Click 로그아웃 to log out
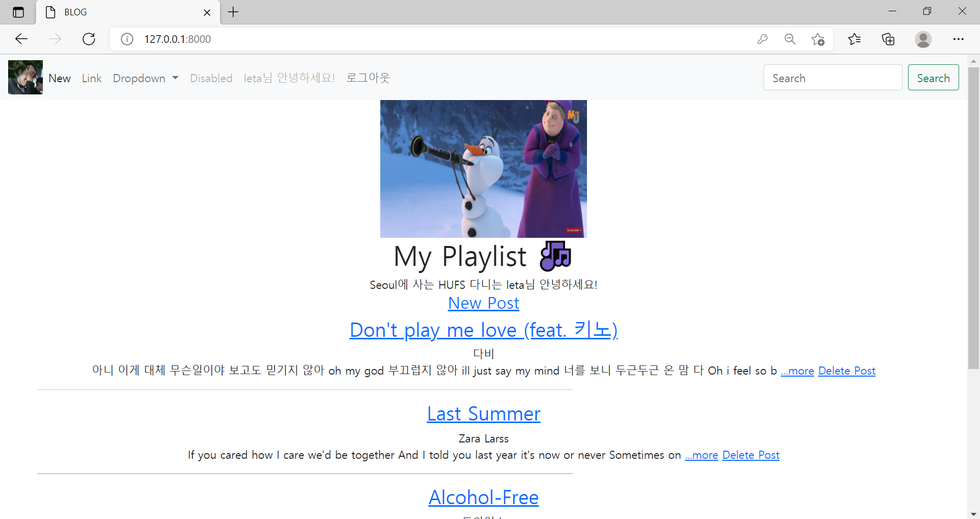 (368, 78)
